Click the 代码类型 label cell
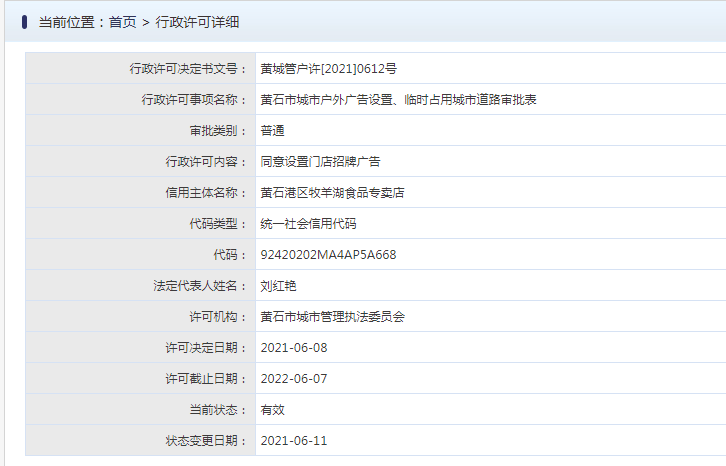The width and height of the screenshot is (726, 466). pos(141,224)
